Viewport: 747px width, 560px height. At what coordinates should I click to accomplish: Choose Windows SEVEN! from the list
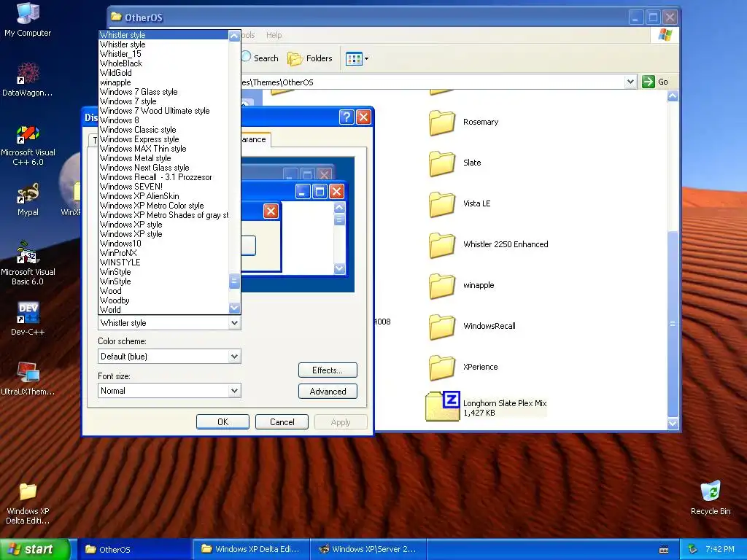tap(163, 187)
